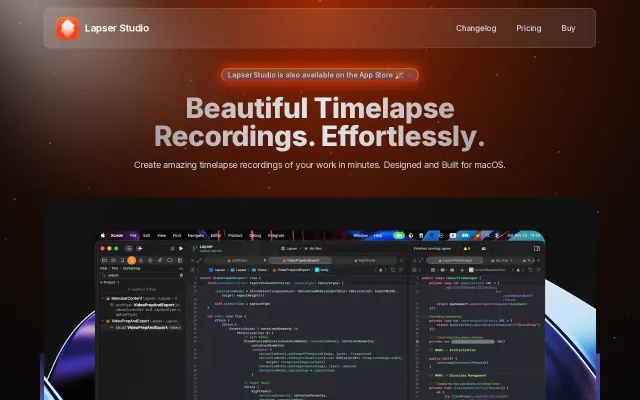Viewport: 640px width, 400px height.
Task: Switch to the RightPanel editor tab
Action: 364,260
